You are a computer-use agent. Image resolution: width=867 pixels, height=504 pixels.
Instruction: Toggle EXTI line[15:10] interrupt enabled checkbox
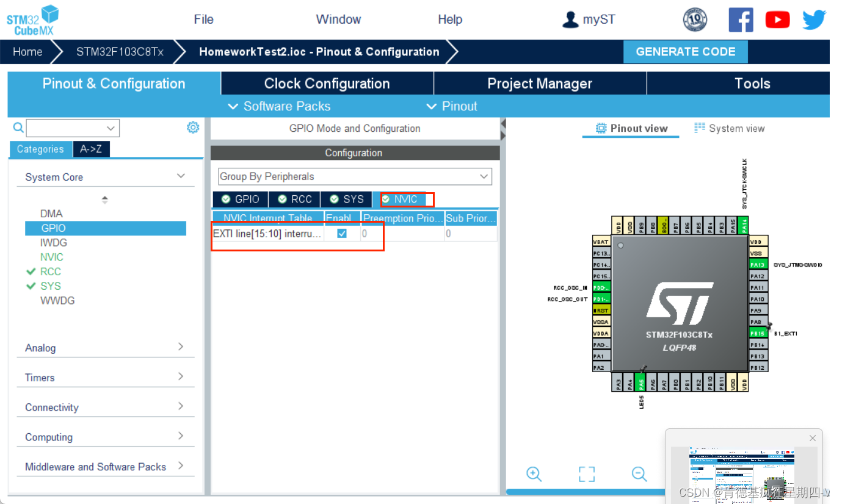342,233
